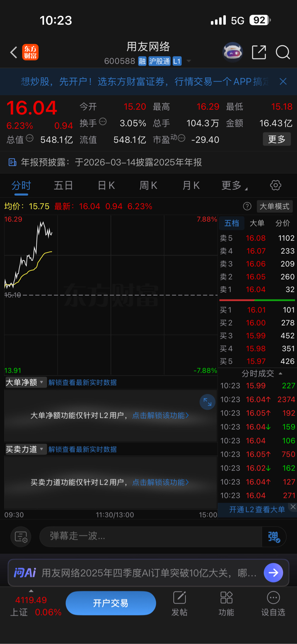Open the danmaku settings icon
The width and height of the screenshot is (297, 644).
coord(20,536)
